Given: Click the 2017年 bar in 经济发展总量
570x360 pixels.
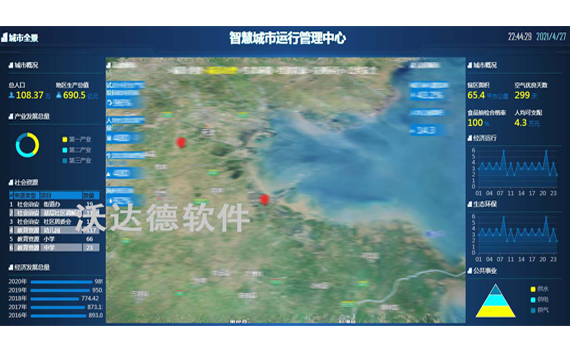Looking at the screenshot, I should (x=57, y=307).
